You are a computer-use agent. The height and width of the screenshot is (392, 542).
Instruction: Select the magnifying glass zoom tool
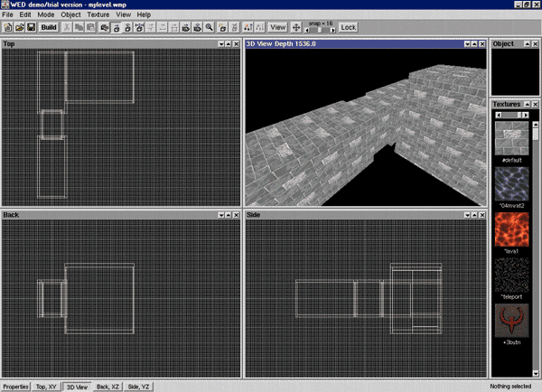coord(210,28)
